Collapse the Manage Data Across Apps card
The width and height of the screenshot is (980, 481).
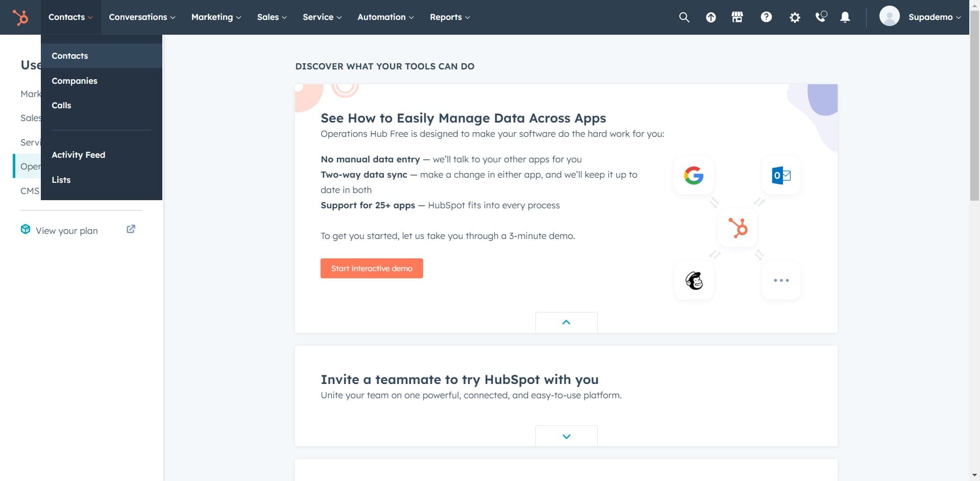tap(566, 322)
